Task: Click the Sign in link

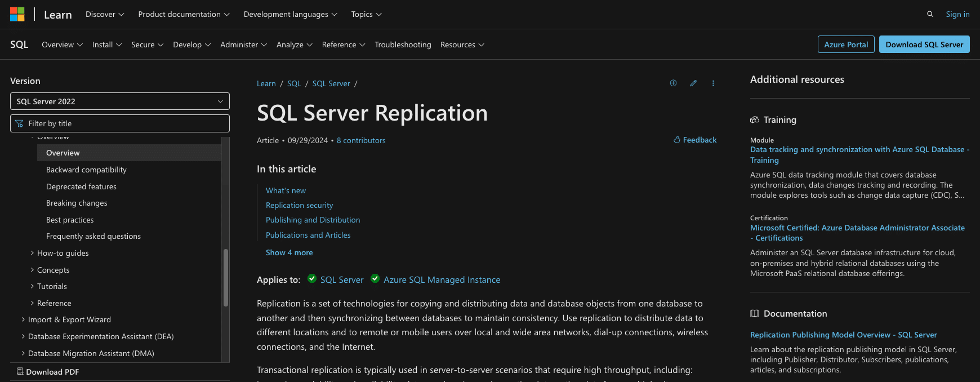Action: pyautogui.click(x=957, y=14)
